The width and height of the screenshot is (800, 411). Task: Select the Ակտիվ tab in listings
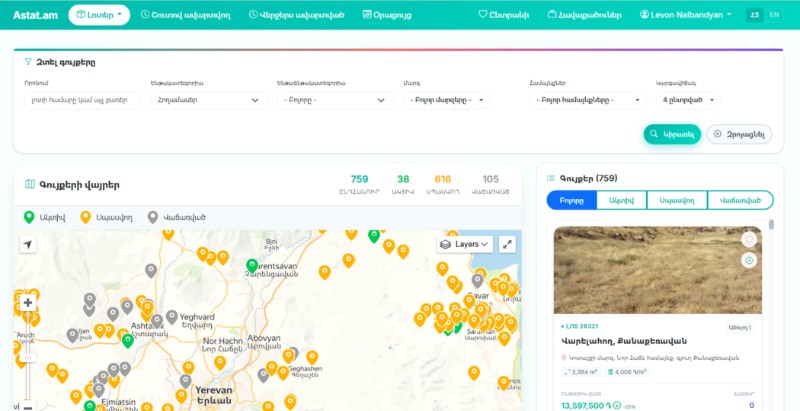[621, 200]
